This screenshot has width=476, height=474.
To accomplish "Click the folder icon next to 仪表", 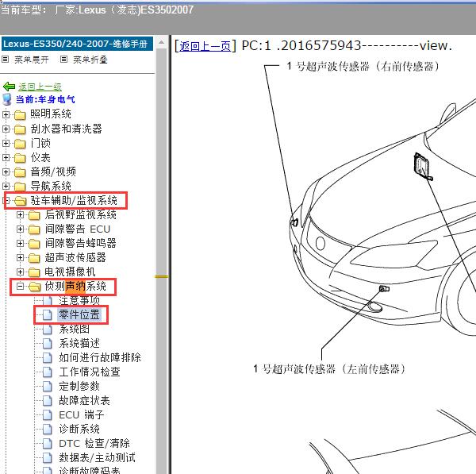I will (20, 158).
